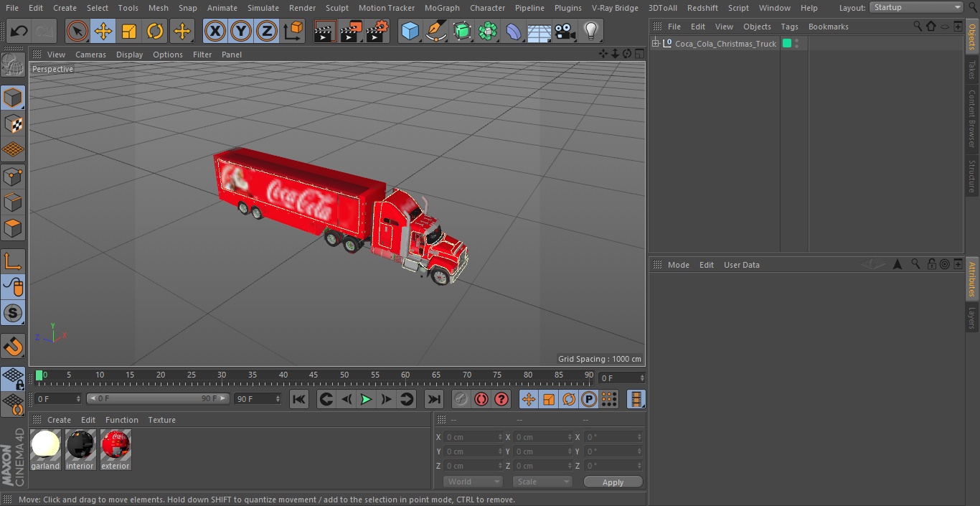
Task: Click the Object Manager search icon
Action: click(x=918, y=26)
